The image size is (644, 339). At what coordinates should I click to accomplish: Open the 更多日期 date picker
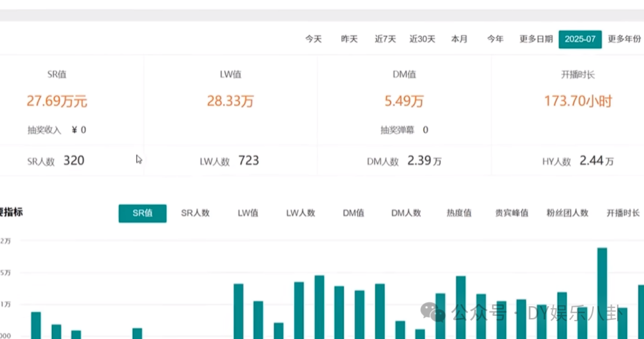536,39
